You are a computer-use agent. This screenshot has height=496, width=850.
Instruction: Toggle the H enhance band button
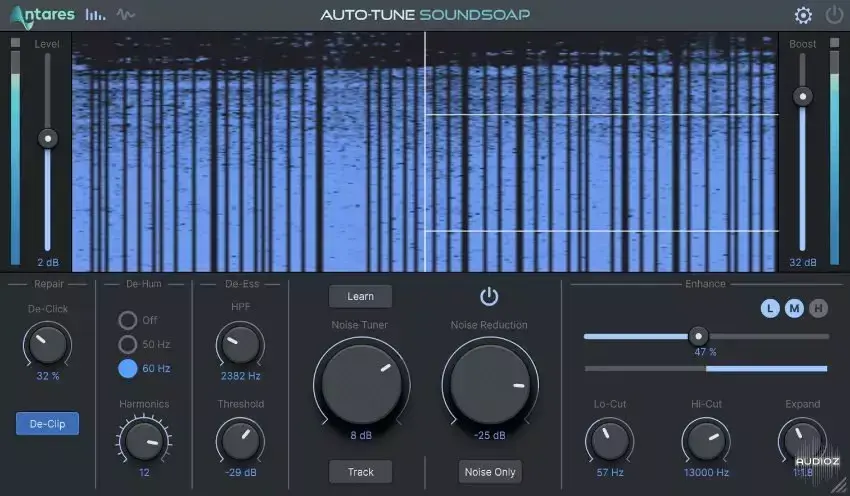click(818, 308)
